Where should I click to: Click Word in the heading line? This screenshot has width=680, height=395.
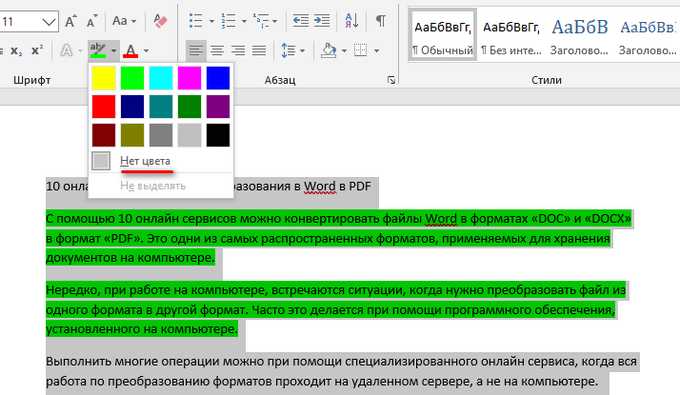(x=320, y=186)
